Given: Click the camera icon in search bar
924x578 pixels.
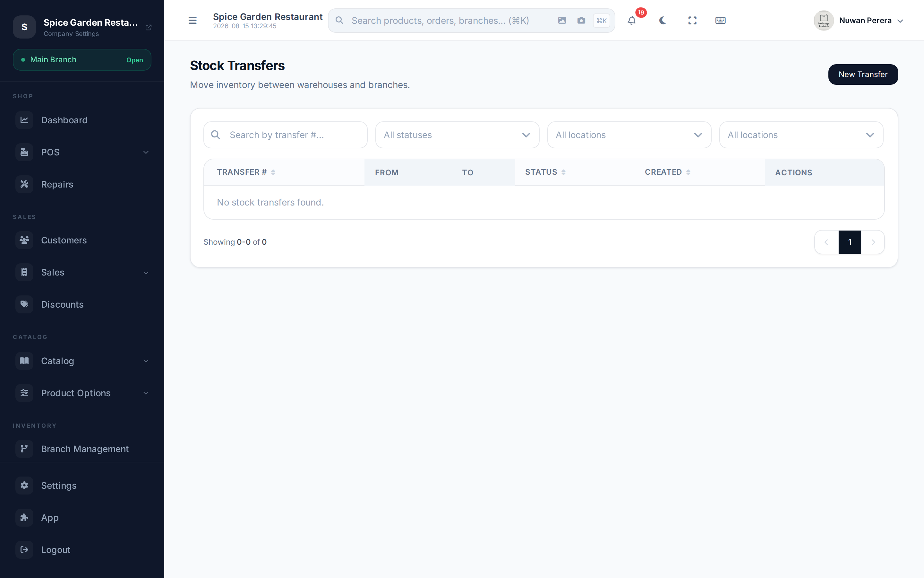Looking at the screenshot, I should pos(581,20).
